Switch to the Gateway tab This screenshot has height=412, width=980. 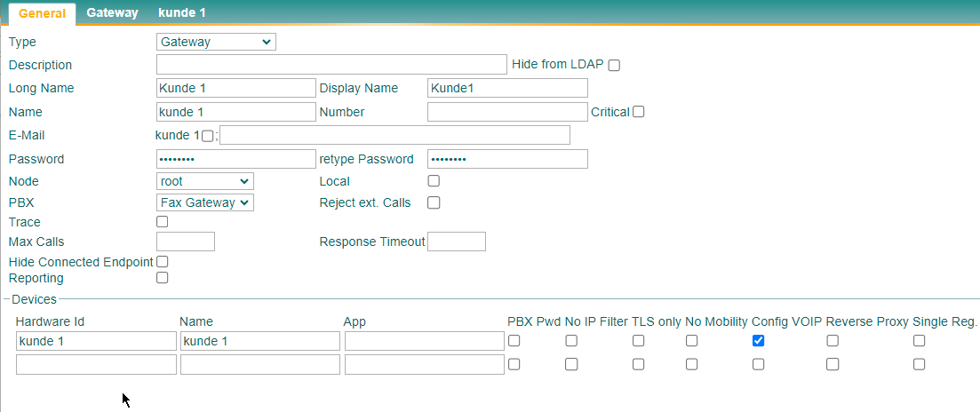click(113, 12)
